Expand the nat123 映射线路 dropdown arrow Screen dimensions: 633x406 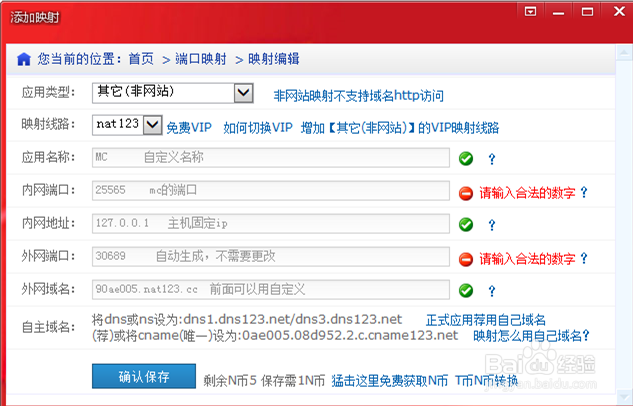click(153, 125)
